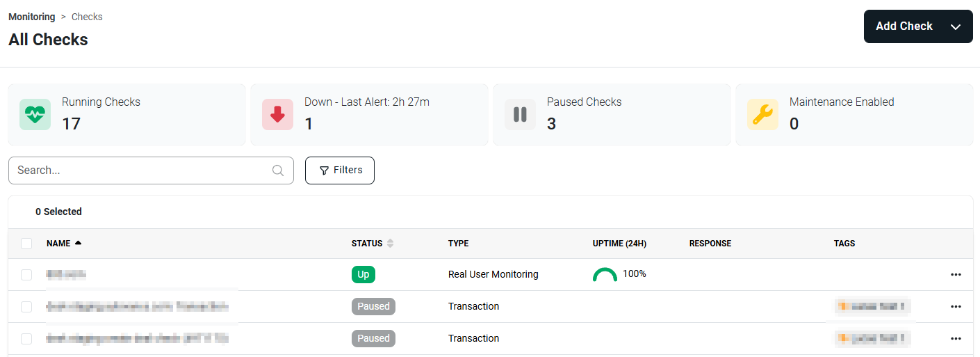The image size is (980, 357).
Task: Open the Filters panel
Action: (x=340, y=170)
